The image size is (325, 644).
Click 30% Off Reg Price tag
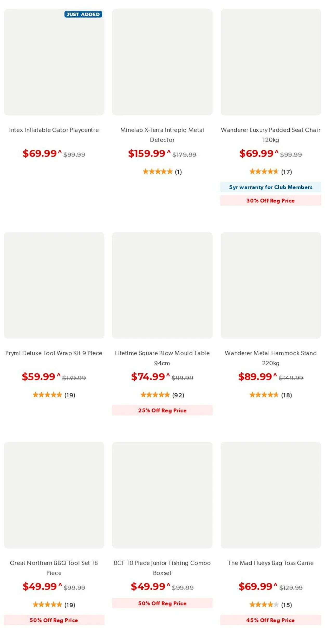(x=270, y=201)
